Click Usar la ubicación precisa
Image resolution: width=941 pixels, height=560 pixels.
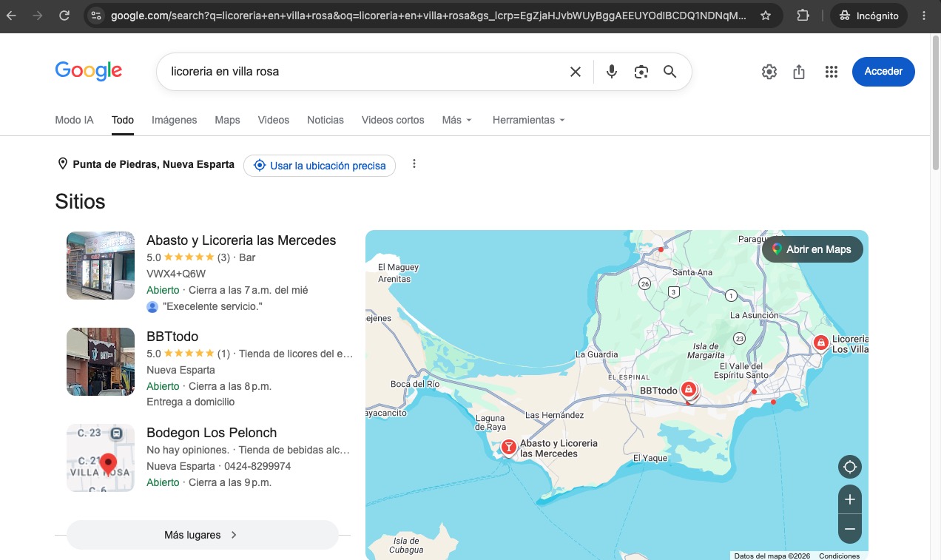coord(320,166)
